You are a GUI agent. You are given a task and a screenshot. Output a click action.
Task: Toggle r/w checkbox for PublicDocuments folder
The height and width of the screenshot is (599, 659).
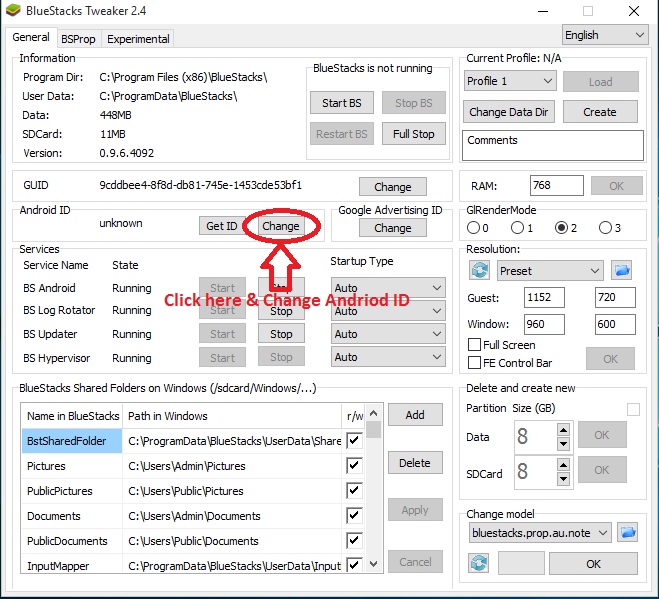354,541
